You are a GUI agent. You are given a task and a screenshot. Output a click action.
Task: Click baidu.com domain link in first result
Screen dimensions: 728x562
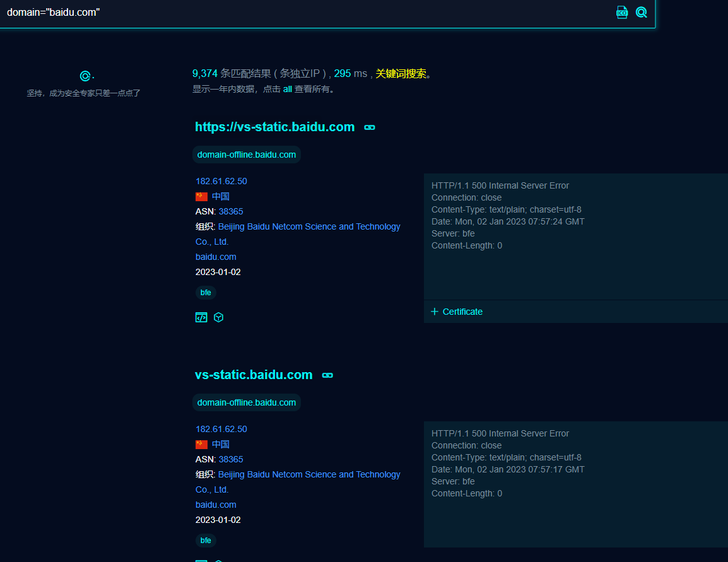tap(215, 257)
